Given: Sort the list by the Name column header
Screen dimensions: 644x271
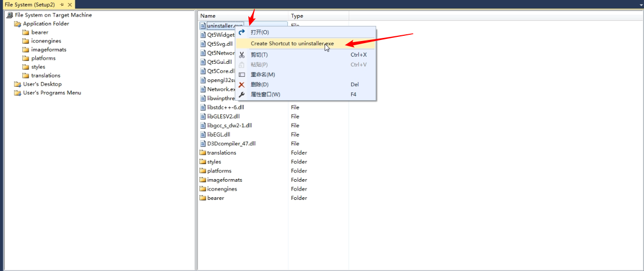Looking at the screenshot, I should (x=243, y=16).
